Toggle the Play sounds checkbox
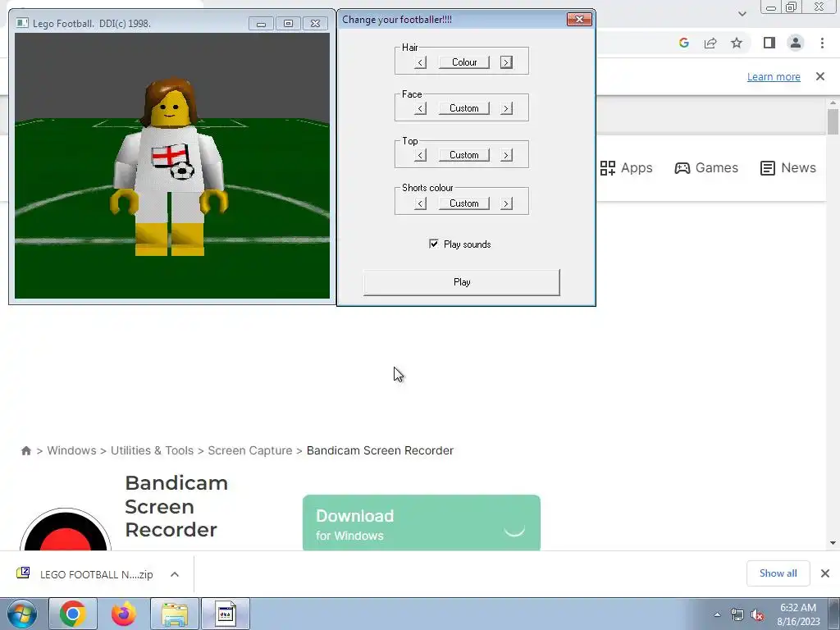 coord(434,244)
